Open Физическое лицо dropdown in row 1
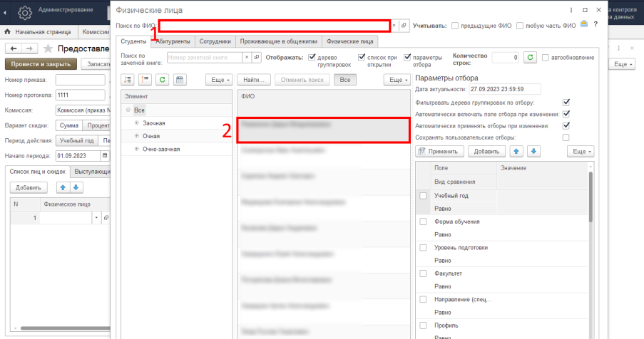This screenshot has height=339, width=644. pyautogui.click(x=96, y=218)
